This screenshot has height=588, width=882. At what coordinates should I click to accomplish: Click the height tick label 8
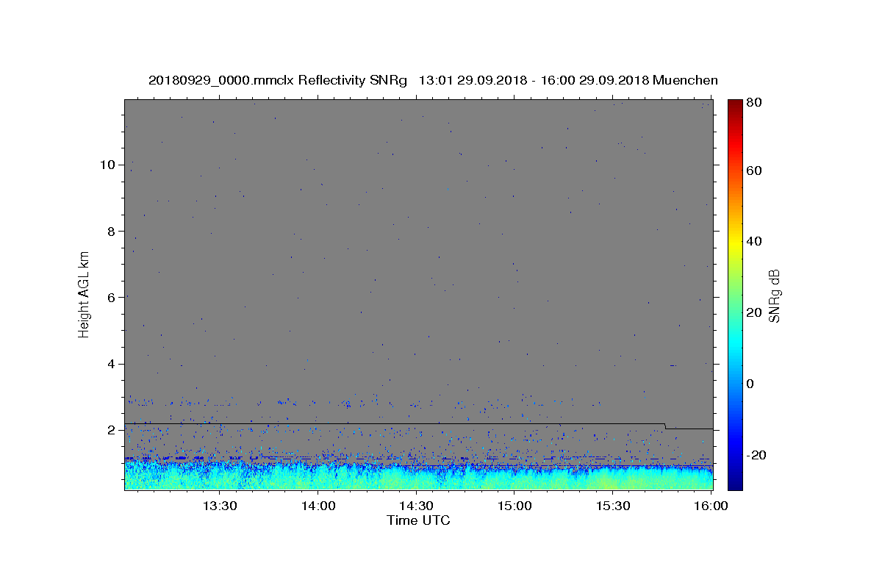click(112, 231)
